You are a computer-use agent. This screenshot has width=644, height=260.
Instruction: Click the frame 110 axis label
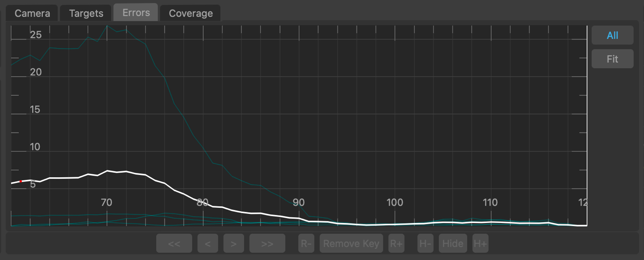pos(490,203)
